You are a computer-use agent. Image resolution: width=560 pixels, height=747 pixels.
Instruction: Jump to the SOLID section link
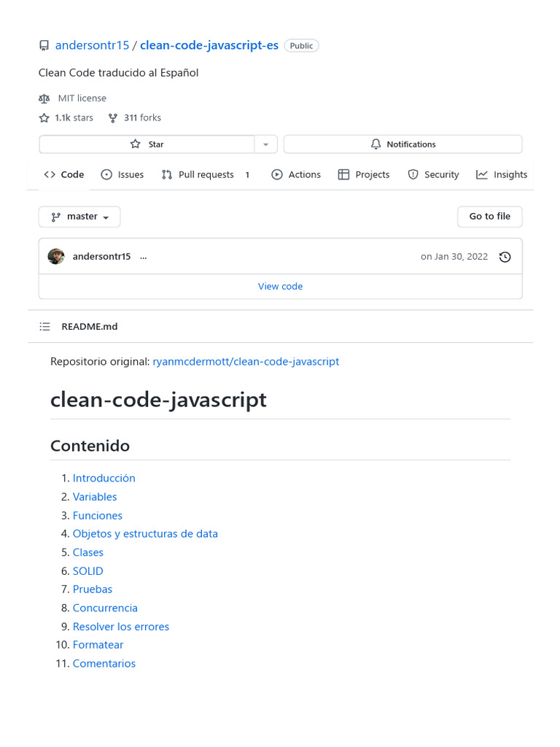pyautogui.click(x=88, y=571)
